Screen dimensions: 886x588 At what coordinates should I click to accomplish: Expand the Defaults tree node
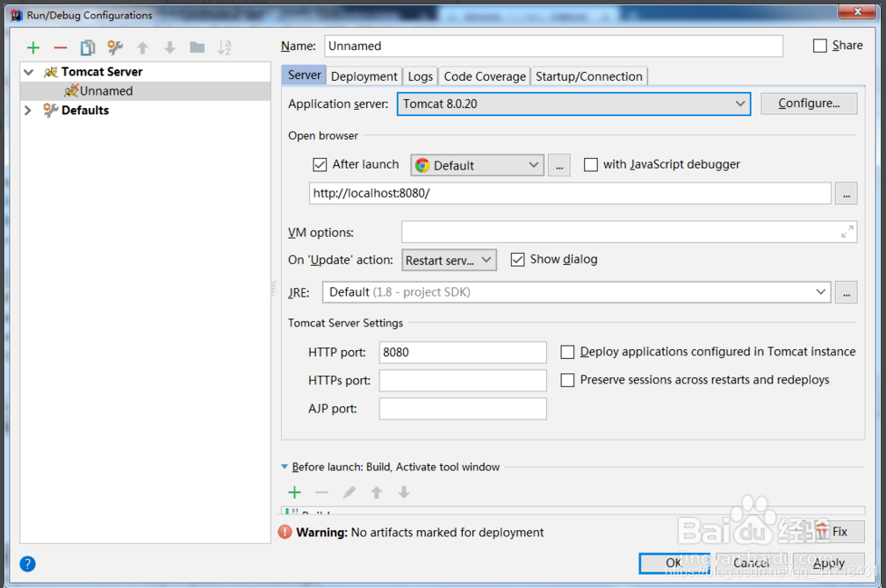[x=28, y=111]
